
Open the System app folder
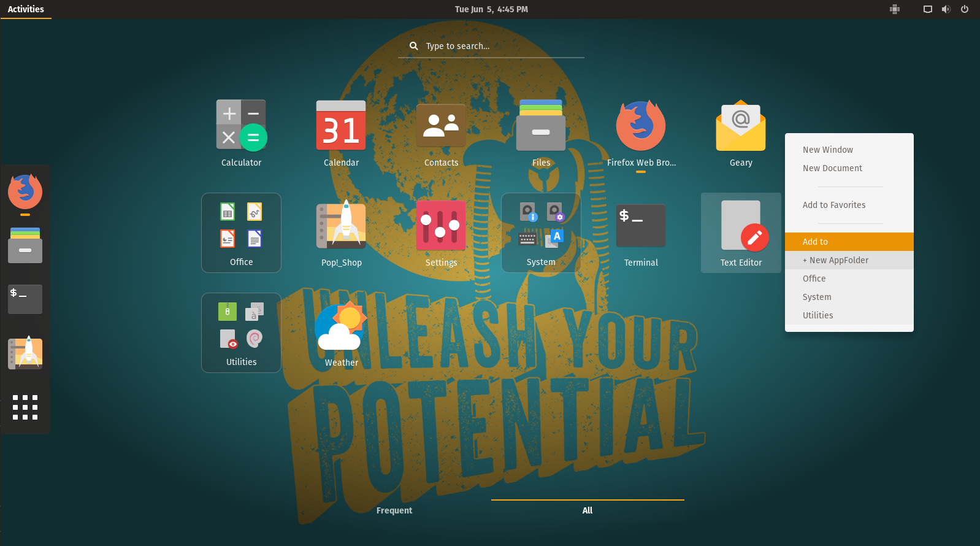(541, 233)
